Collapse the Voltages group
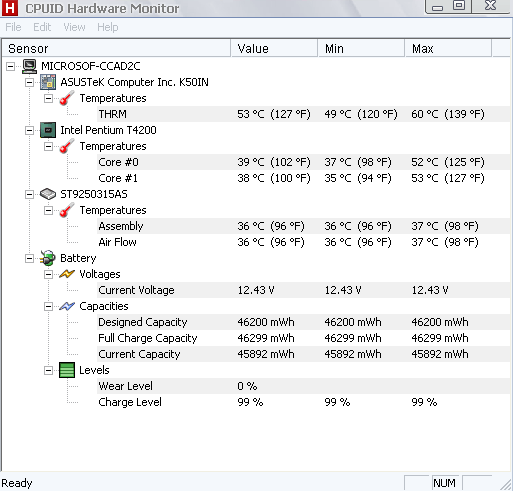The width and height of the screenshot is (513, 491). (49, 274)
